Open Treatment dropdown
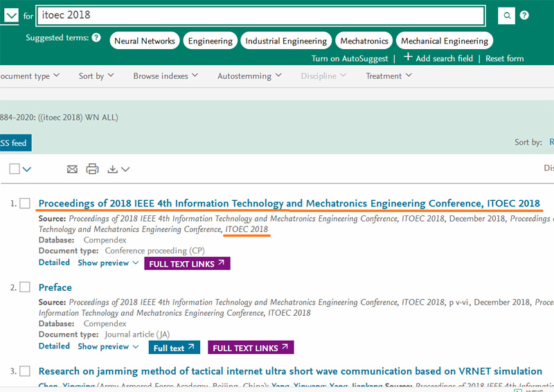Image resolution: width=554 pixels, height=392 pixels. [x=388, y=76]
